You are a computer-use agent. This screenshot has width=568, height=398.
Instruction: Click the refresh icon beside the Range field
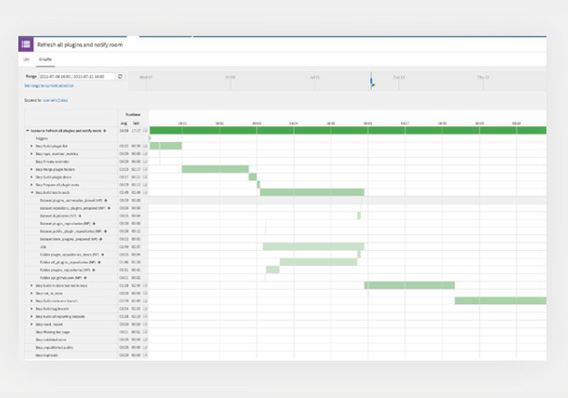[x=120, y=76]
